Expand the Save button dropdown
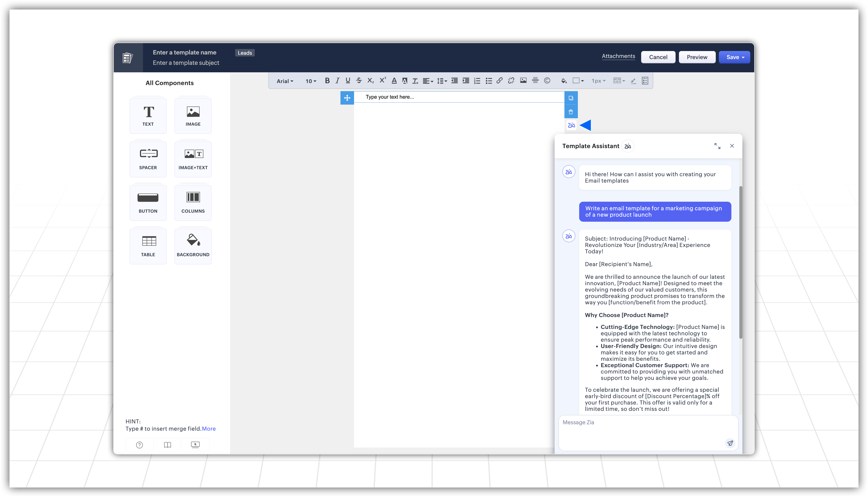Viewport: 868px width, 497px height. click(x=743, y=57)
